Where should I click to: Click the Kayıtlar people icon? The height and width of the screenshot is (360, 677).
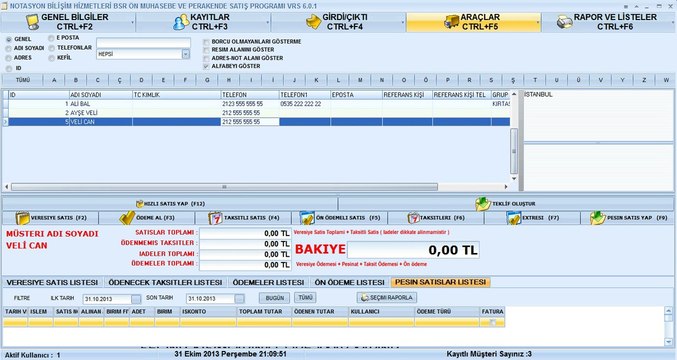click(180, 22)
